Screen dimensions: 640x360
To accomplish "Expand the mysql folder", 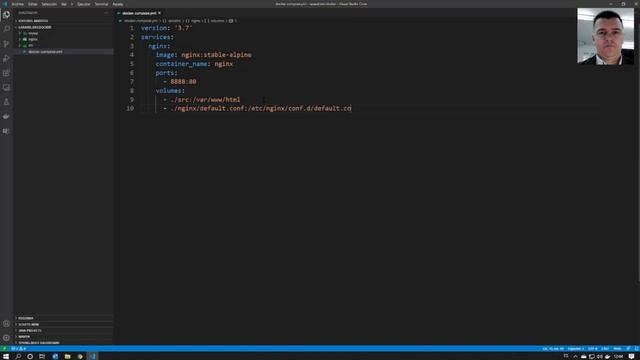I will coord(64,33).
